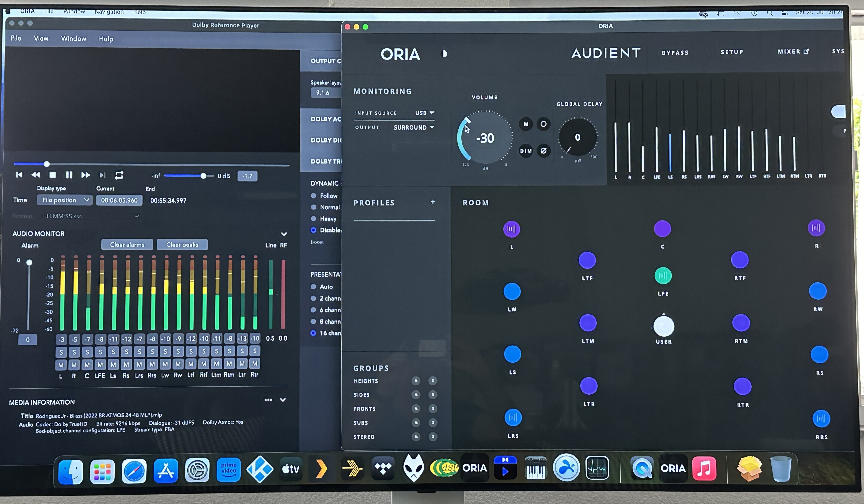Click BYPASS in the ORIA header

[x=675, y=53]
